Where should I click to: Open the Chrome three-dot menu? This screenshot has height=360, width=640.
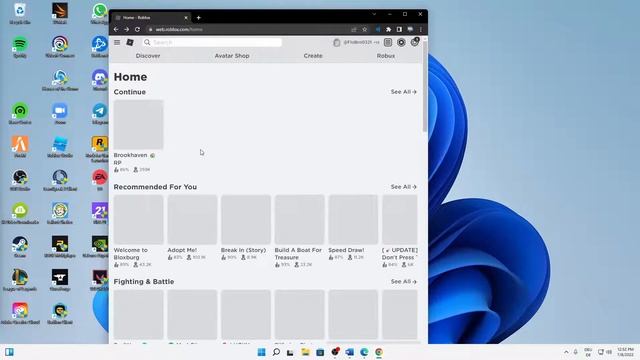(421, 29)
